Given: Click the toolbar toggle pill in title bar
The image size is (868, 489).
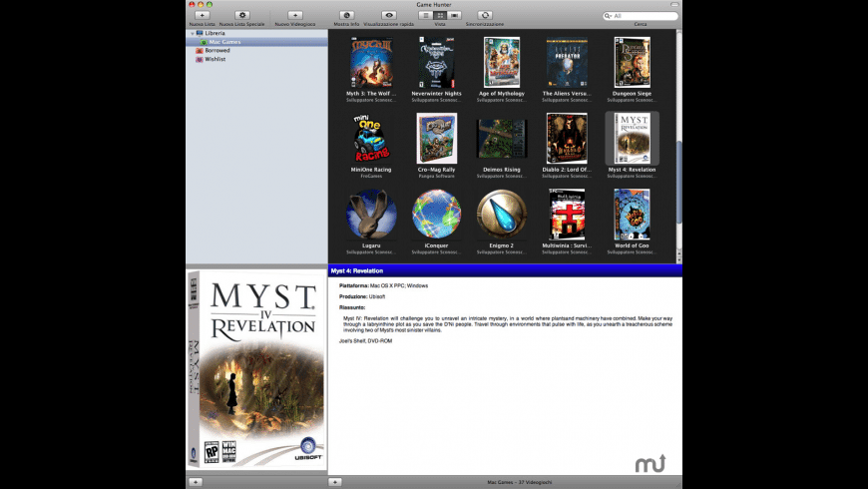Looking at the screenshot, I should (x=674, y=4).
